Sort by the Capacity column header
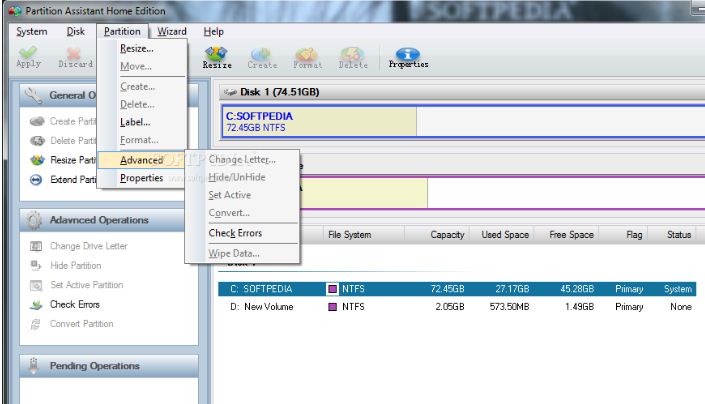Image resolution: width=705 pixels, height=404 pixels. click(437, 235)
